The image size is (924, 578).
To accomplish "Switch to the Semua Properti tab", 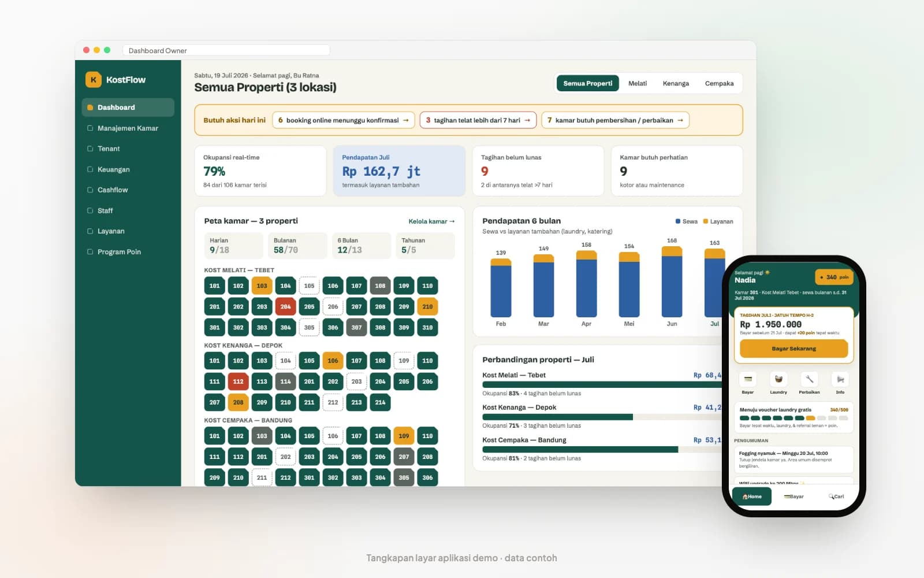I will tap(588, 83).
